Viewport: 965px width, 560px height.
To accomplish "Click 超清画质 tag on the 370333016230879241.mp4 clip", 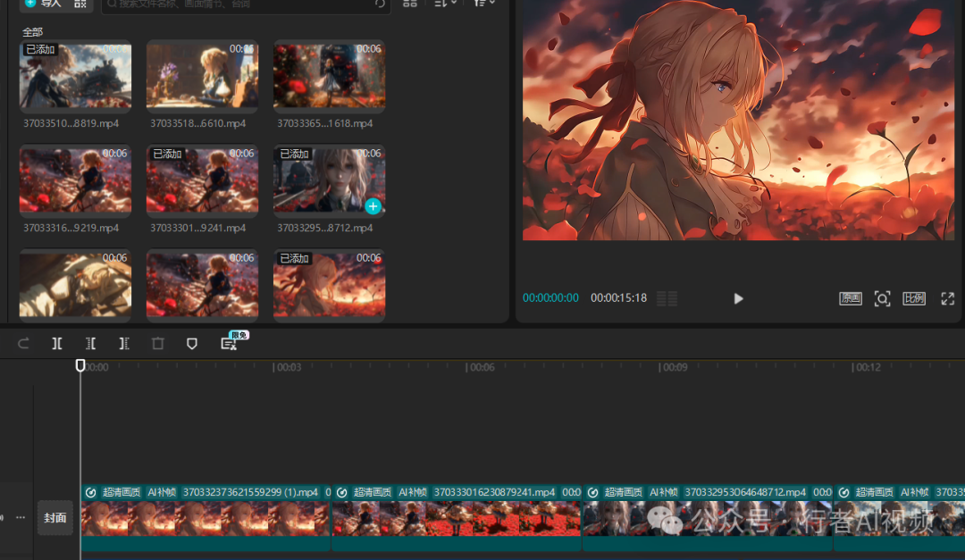I will [x=373, y=492].
